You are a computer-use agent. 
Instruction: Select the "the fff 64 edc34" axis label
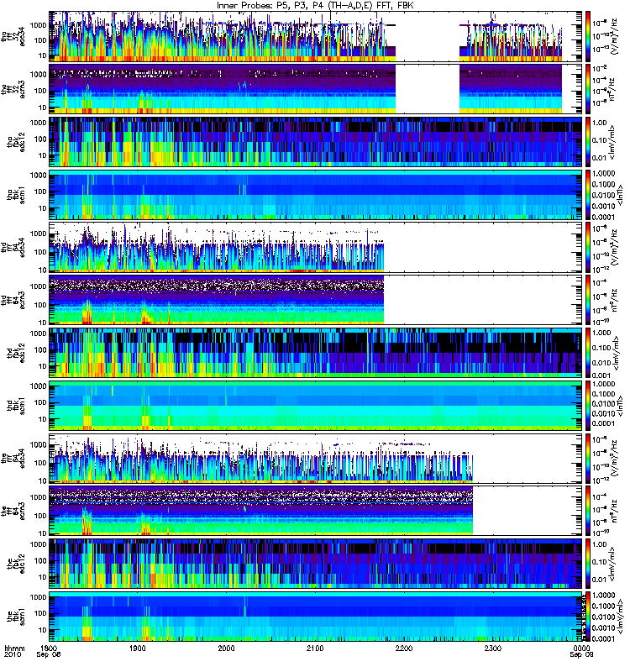pyautogui.click(x=13, y=459)
